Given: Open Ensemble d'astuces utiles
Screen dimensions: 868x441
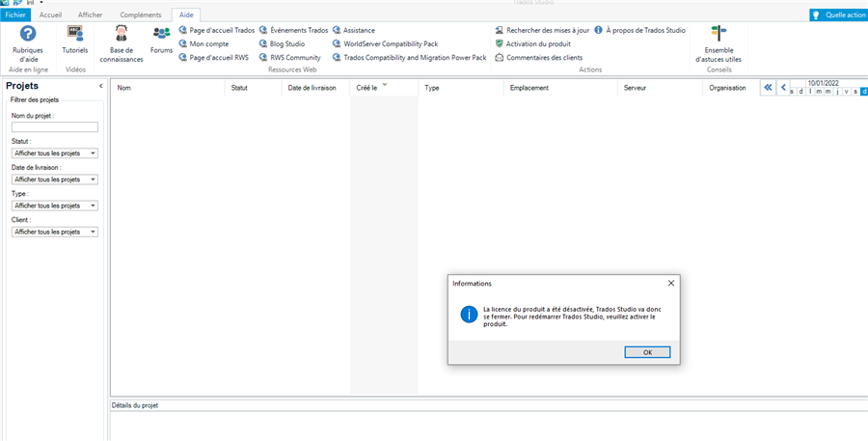Looking at the screenshot, I should (719, 43).
